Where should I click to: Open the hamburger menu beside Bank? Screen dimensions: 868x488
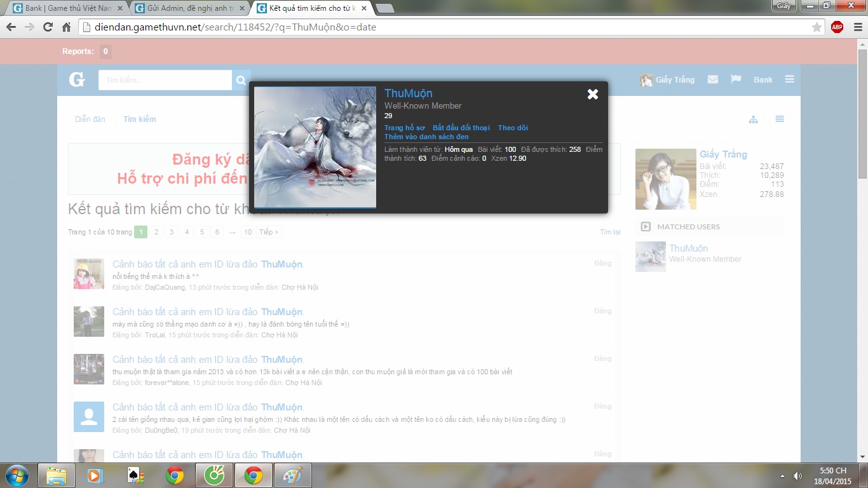point(790,79)
